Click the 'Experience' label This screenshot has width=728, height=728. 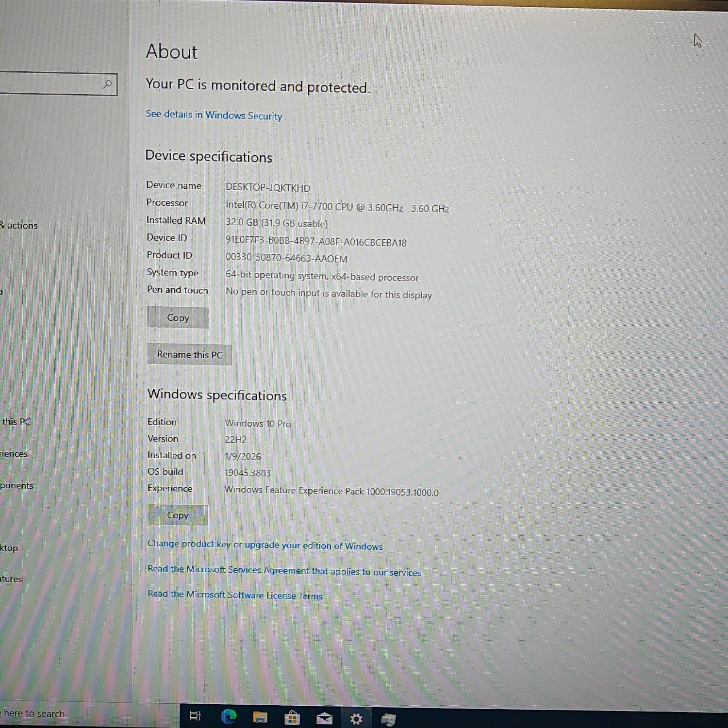click(x=170, y=488)
